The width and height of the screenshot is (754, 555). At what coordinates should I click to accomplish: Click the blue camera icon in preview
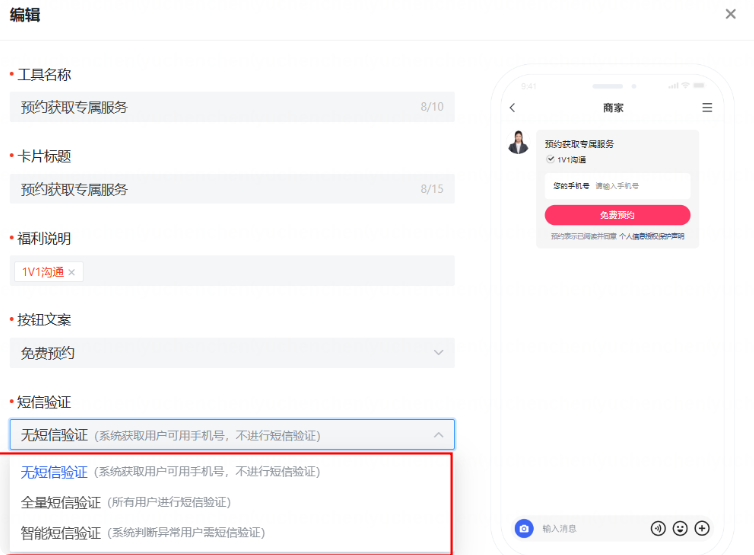click(x=524, y=529)
